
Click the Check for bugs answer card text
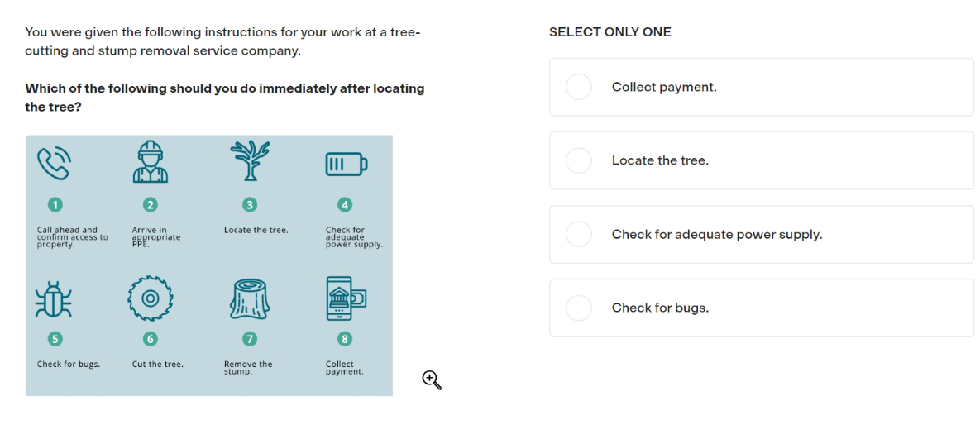[660, 308]
